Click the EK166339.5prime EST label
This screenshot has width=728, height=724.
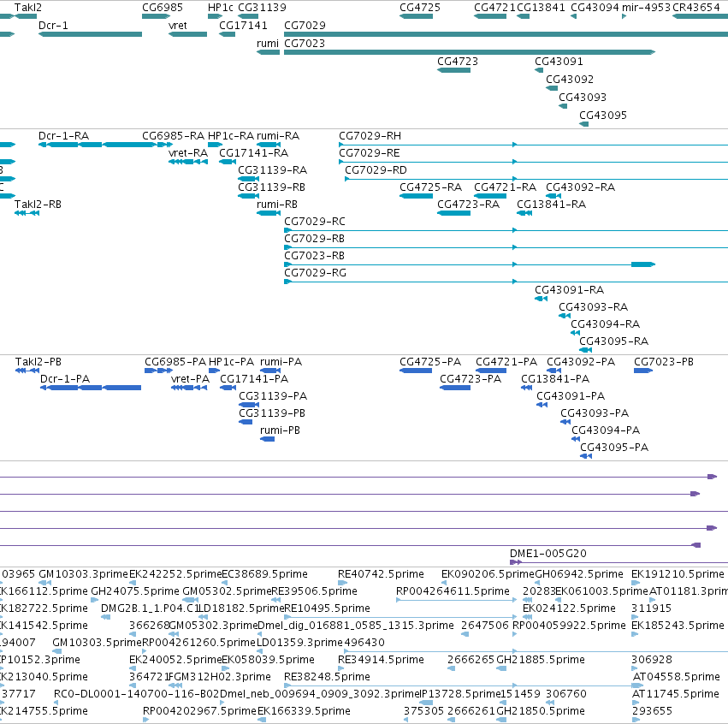coord(304,711)
